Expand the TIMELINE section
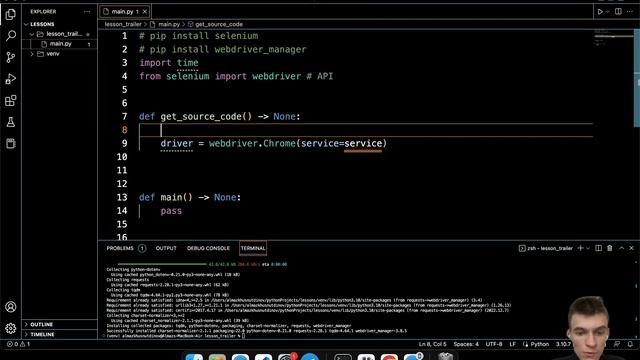The width and height of the screenshot is (640, 360). pyautogui.click(x=42, y=334)
